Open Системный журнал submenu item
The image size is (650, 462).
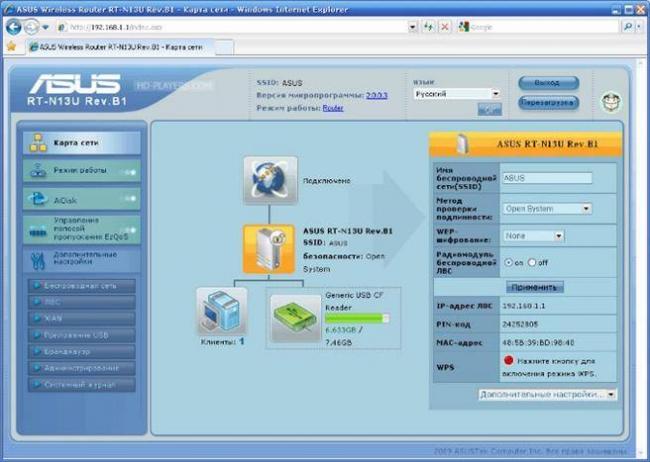pyautogui.click(x=82, y=385)
